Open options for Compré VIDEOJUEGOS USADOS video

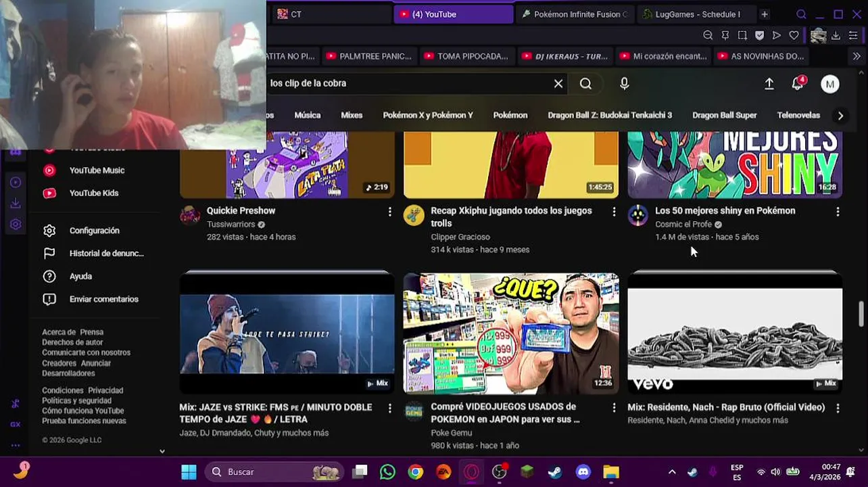coord(614,407)
